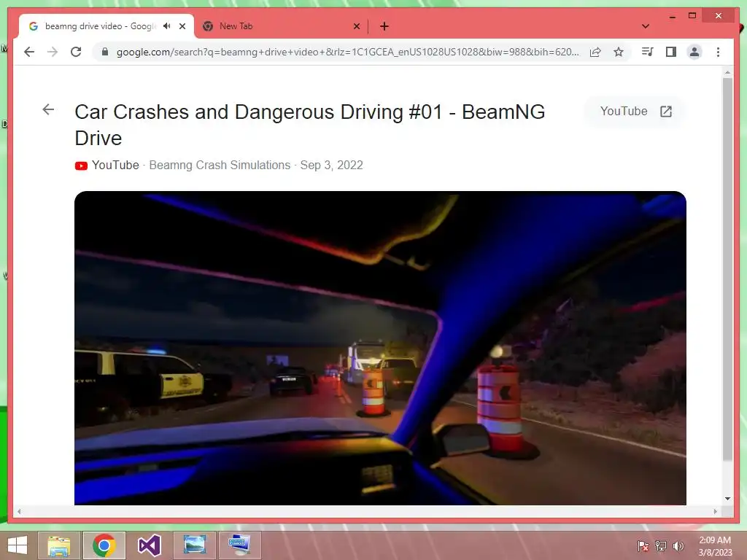Click the horizontal scroll left arrow
The width and height of the screenshot is (747, 560).
(19, 511)
